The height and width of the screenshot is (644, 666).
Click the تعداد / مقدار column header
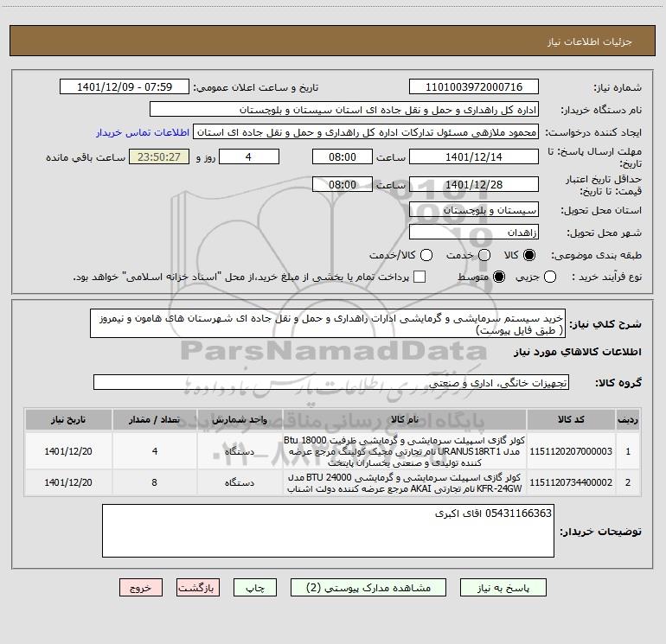155,419
